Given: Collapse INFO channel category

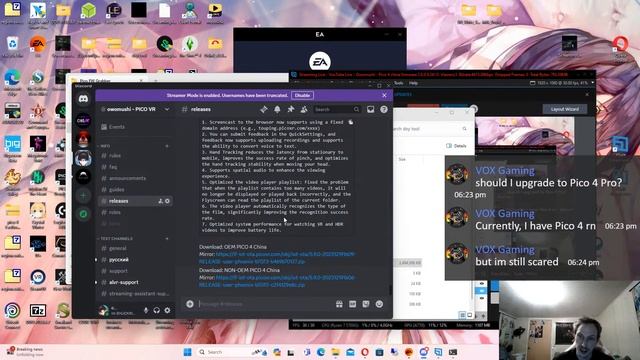Looking at the screenshot, I should [x=104, y=146].
